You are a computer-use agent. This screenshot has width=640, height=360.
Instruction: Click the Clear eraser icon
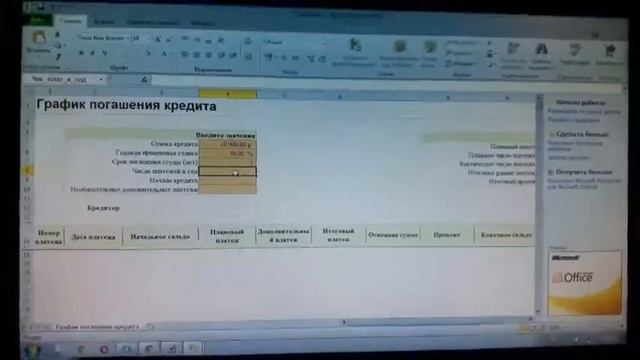pyautogui.click(x=491, y=64)
